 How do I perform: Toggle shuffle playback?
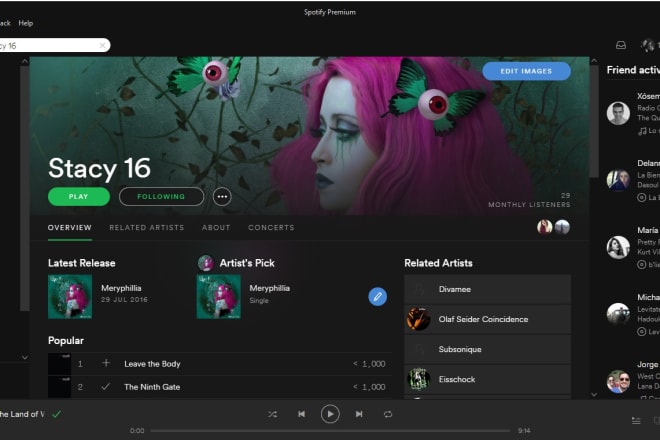[x=273, y=414]
